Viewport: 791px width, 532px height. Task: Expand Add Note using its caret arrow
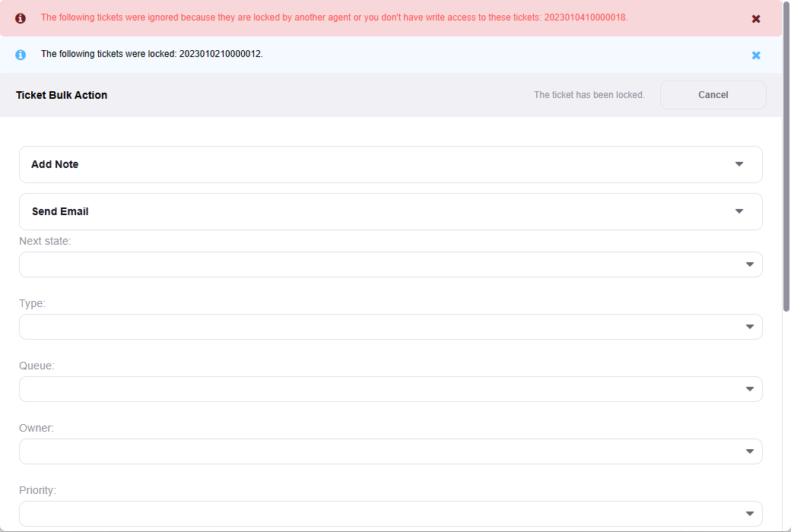pyautogui.click(x=739, y=164)
